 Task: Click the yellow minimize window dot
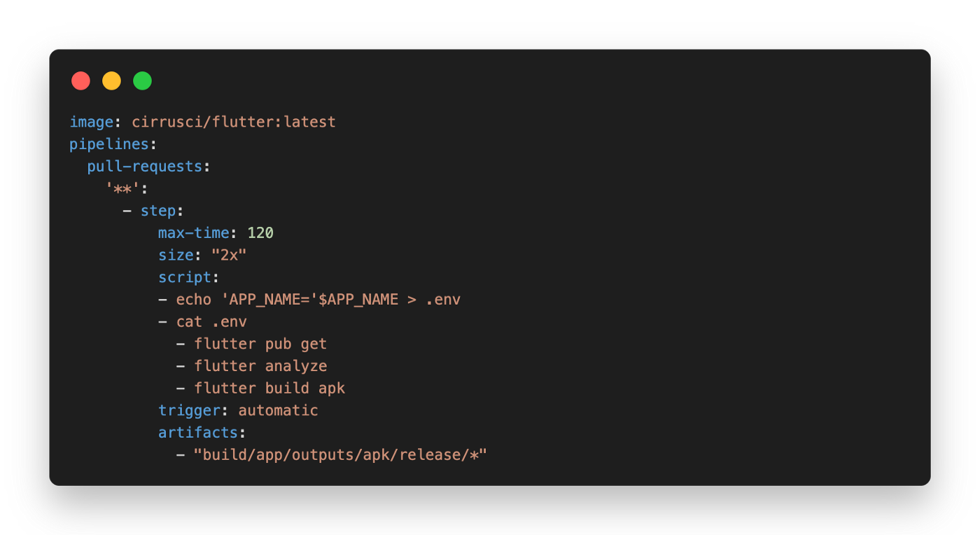111,81
